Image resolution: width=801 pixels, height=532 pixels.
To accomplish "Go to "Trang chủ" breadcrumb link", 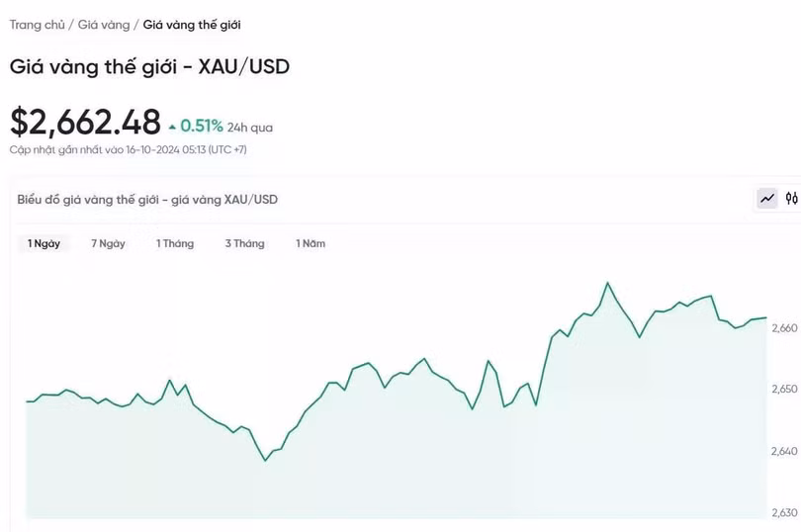I will point(37,24).
